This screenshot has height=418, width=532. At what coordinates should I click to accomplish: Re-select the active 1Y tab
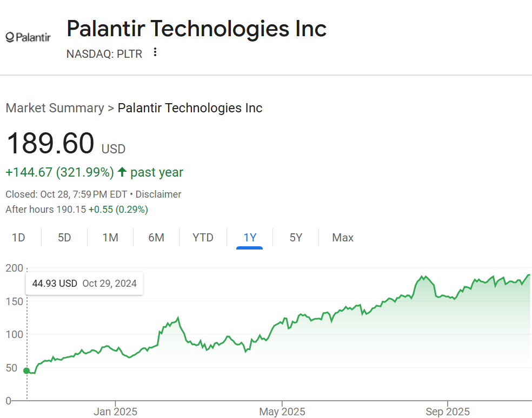[250, 237]
